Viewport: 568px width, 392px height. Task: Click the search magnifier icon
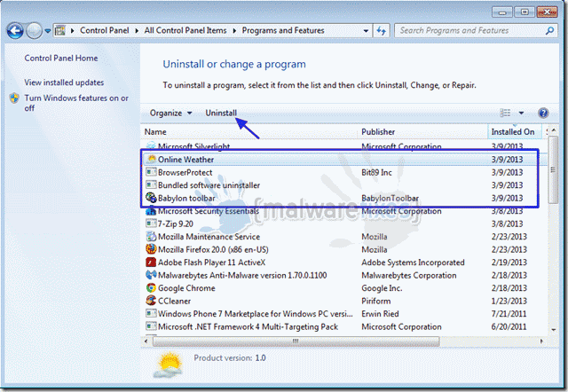click(x=549, y=31)
